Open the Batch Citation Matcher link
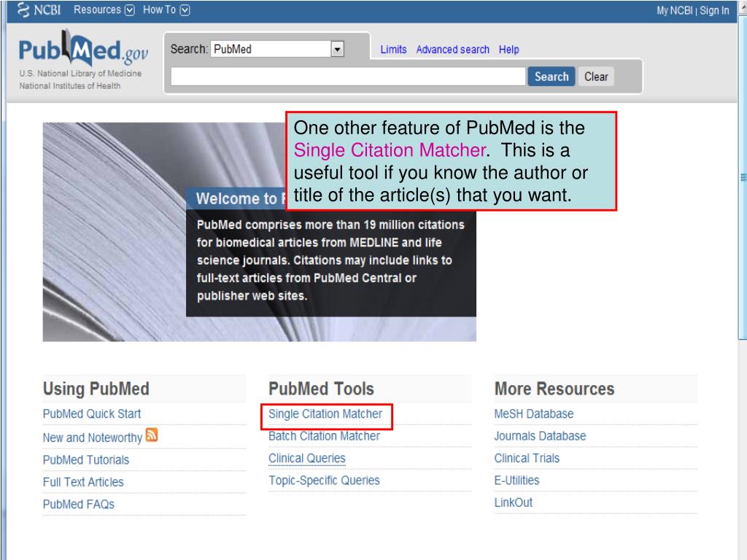Screen dimensions: 747x560 point(324,436)
